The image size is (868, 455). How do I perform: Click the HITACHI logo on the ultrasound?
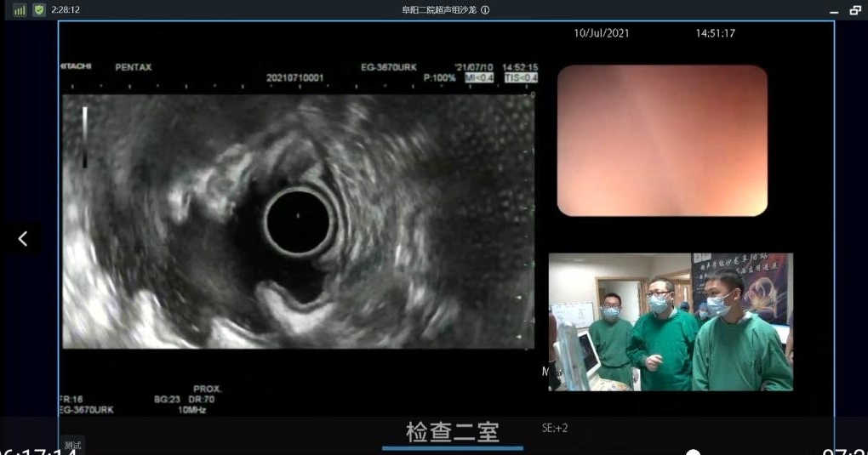click(x=76, y=66)
